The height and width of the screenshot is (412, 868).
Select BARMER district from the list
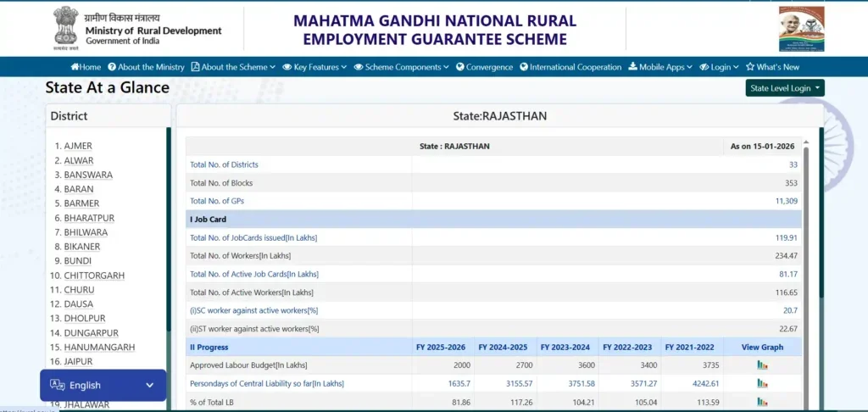coord(81,203)
